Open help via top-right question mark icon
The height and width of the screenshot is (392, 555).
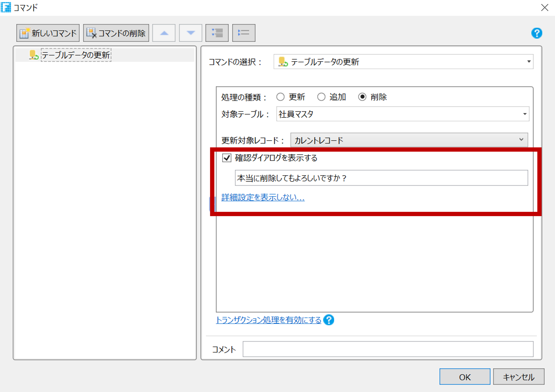pos(536,33)
